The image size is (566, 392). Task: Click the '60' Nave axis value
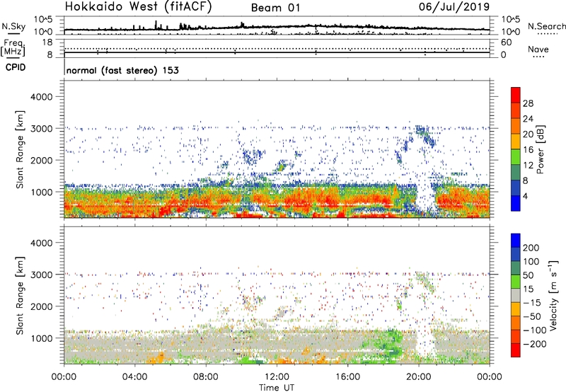point(506,42)
